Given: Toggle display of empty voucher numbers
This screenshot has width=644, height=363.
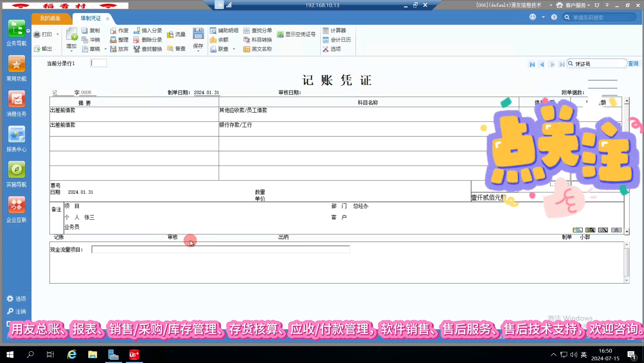Looking at the screenshot, I should coord(296,34).
